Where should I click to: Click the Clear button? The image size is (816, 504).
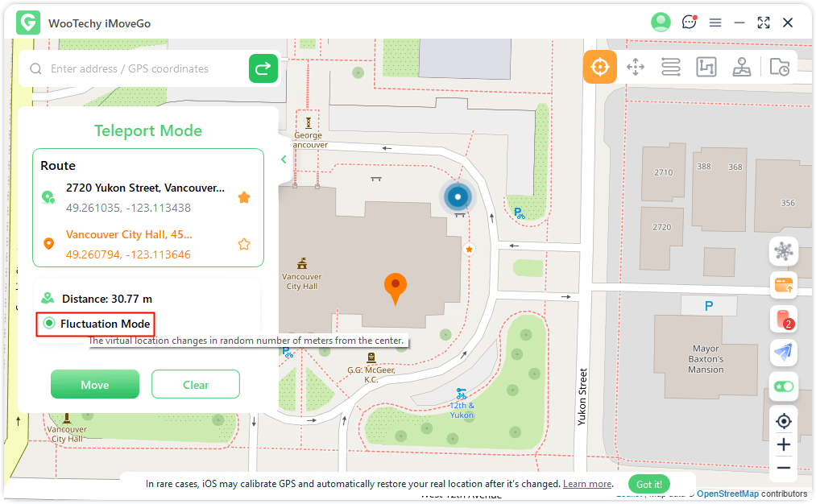[x=196, y=385]
